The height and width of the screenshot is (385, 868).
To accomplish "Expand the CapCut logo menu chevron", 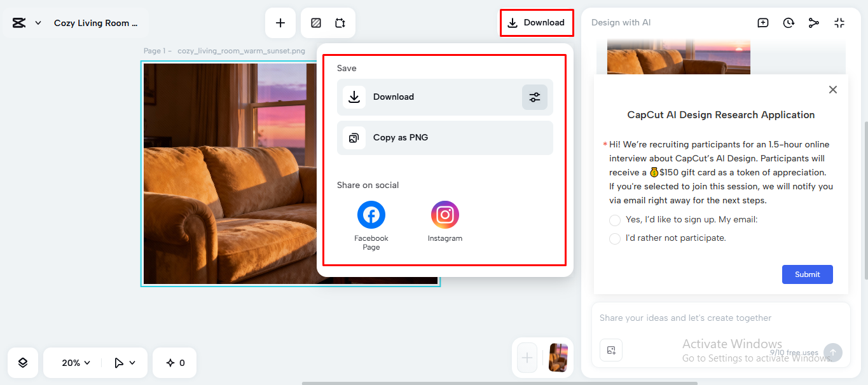I will tap(38, 23).
